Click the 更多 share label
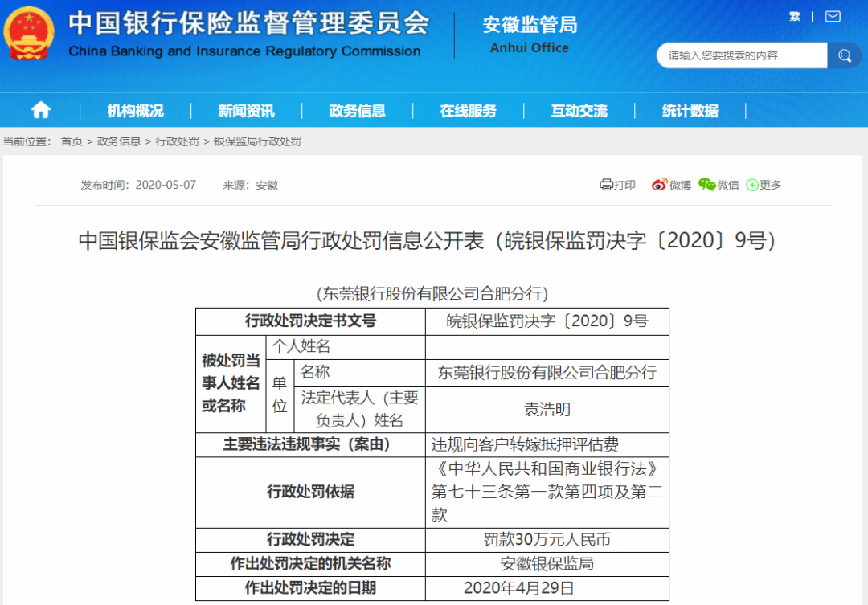Image resolution: width=868 pixels, height=605 pixels. pos(770,185)
